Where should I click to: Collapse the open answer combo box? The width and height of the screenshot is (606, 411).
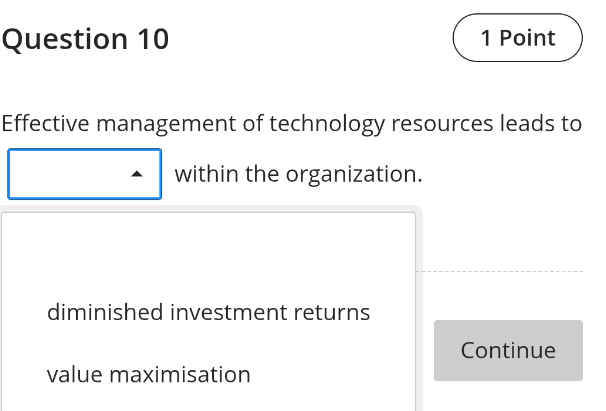coord(137,175)
